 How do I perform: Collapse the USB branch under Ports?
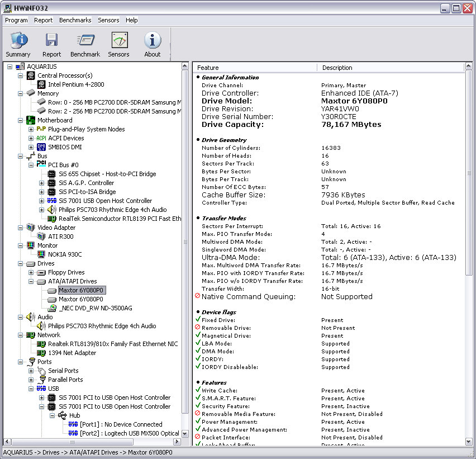tap(31, 389)
